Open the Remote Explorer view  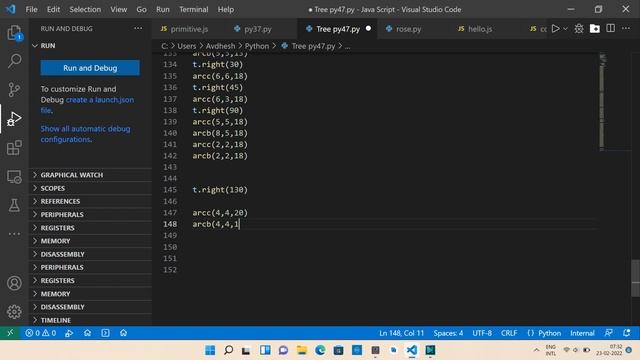point(14,177)
